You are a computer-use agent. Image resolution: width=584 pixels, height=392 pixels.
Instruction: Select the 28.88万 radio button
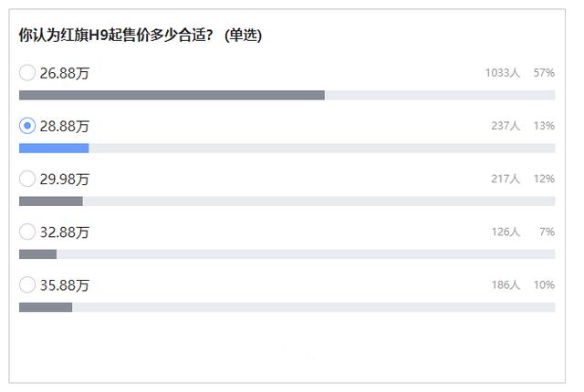pos(27,126)
